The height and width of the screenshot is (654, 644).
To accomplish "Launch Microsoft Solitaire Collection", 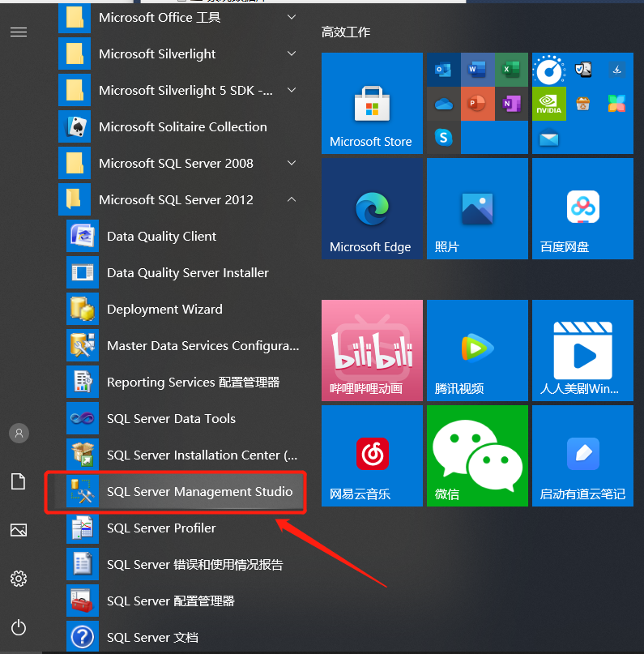I will click(x=178, y=126).
